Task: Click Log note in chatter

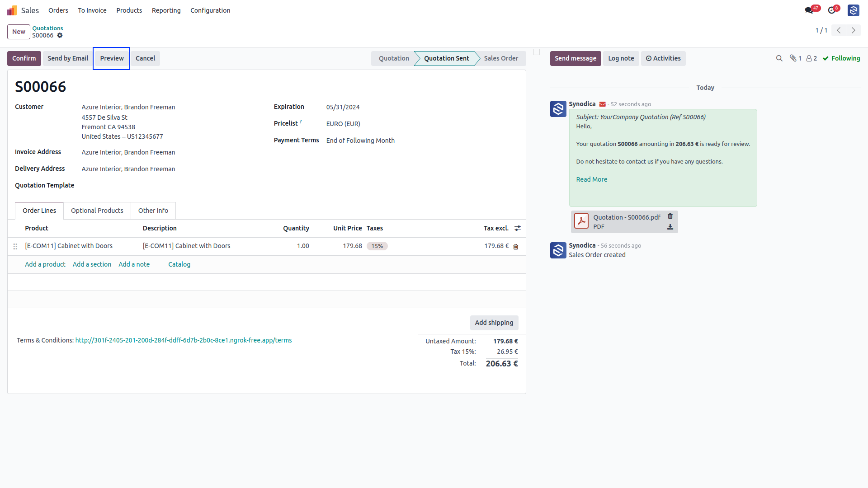Action: (x=621, y=58)
